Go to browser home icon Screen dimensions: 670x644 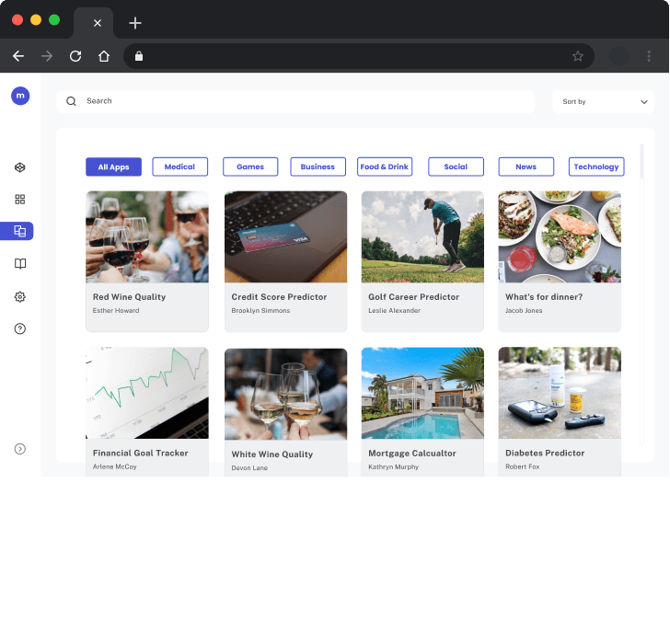click(x=104, y=56)
